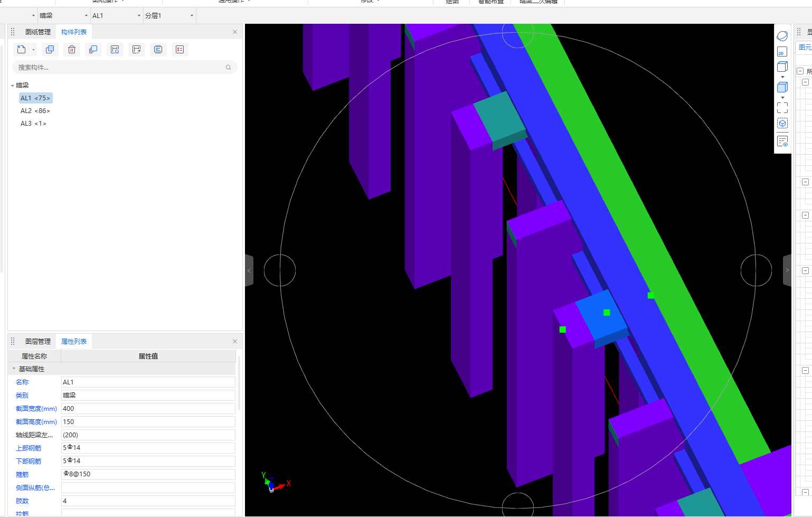Select component AL2 <86>
This screenshot has width=812, height=517.
35,111
